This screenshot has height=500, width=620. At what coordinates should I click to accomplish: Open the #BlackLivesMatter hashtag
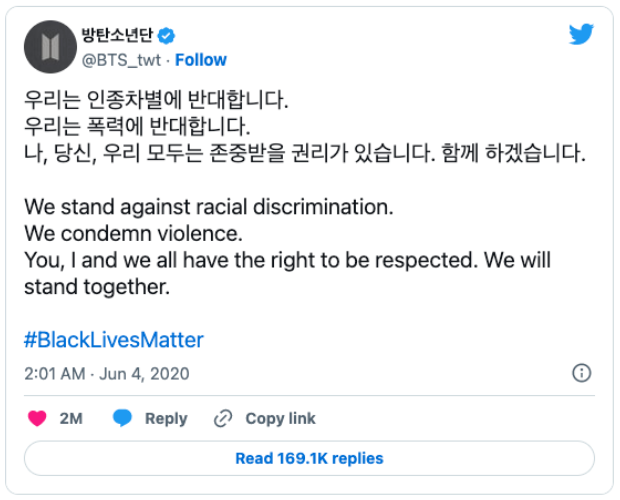(x=113, y=340)
